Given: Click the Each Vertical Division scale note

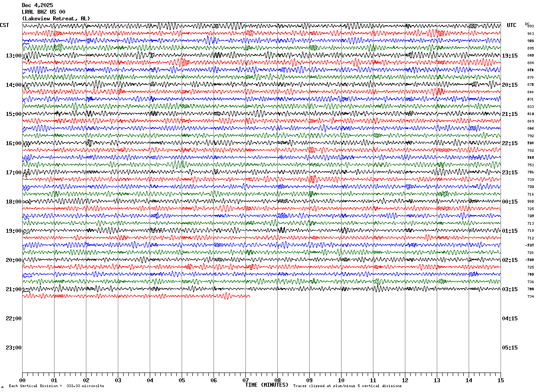Looking at the screenshot, I should (56, 386).
